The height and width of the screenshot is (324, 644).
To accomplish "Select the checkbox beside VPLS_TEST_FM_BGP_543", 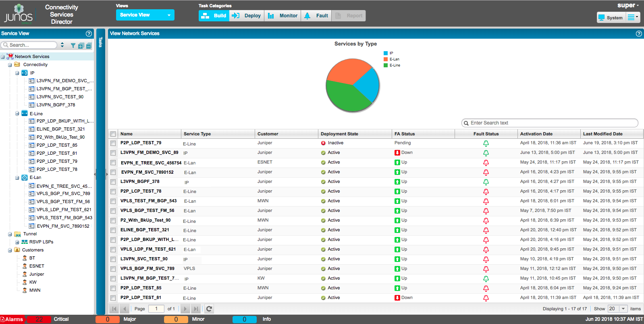I will point(113,201).
